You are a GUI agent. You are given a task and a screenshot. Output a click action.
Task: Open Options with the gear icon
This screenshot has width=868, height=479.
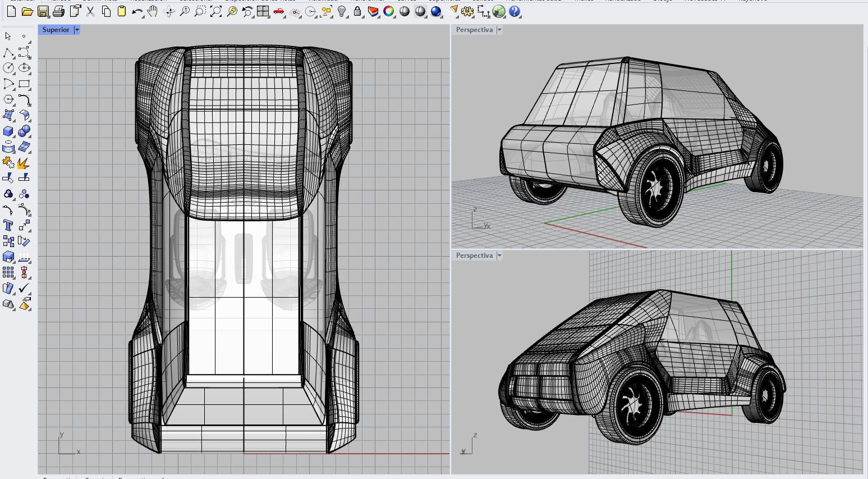point(467,11)
